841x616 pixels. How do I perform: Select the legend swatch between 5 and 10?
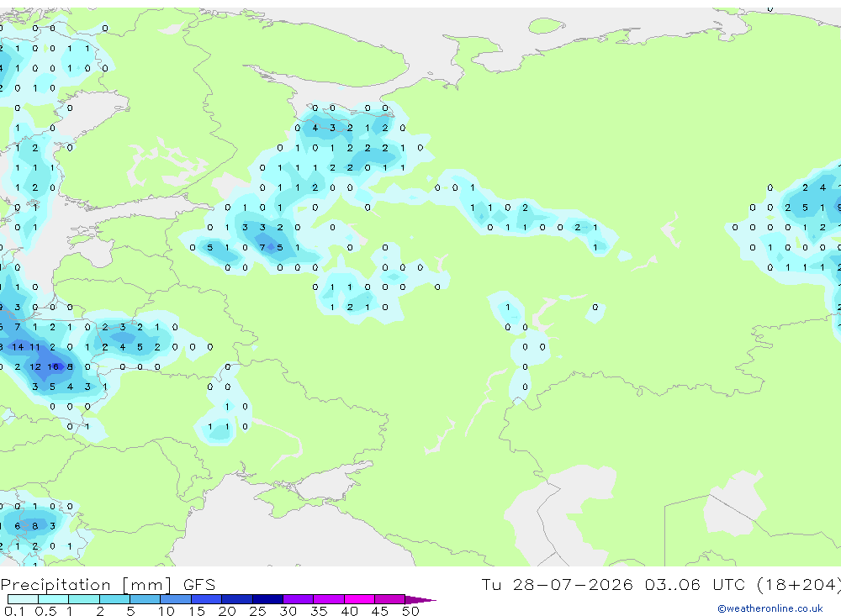click(x=145, y=599)
